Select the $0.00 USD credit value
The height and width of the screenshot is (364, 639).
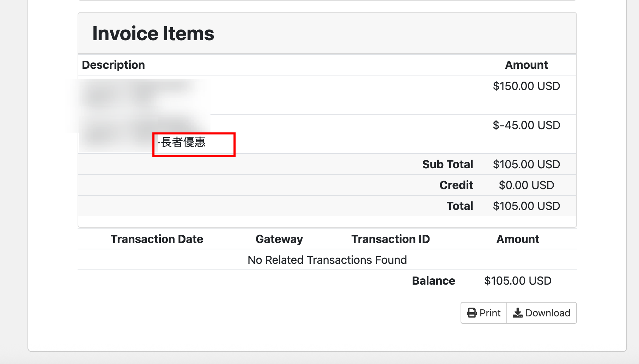(526, 185)
